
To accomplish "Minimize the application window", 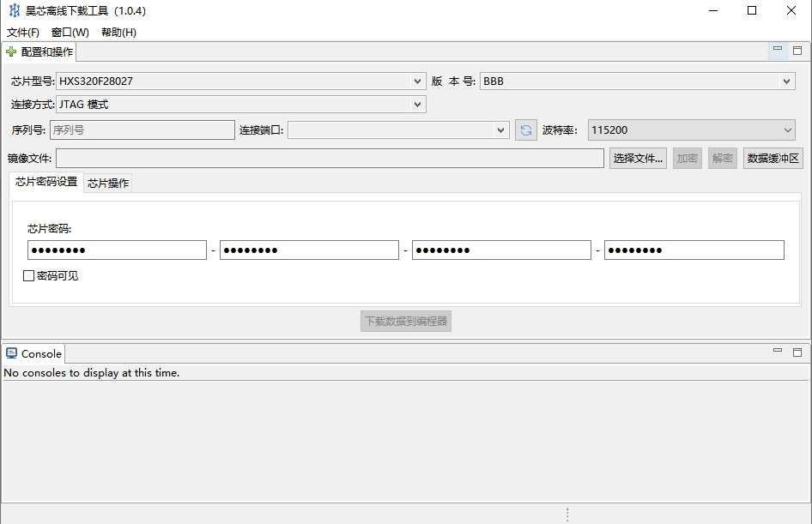I will point(713,10).
